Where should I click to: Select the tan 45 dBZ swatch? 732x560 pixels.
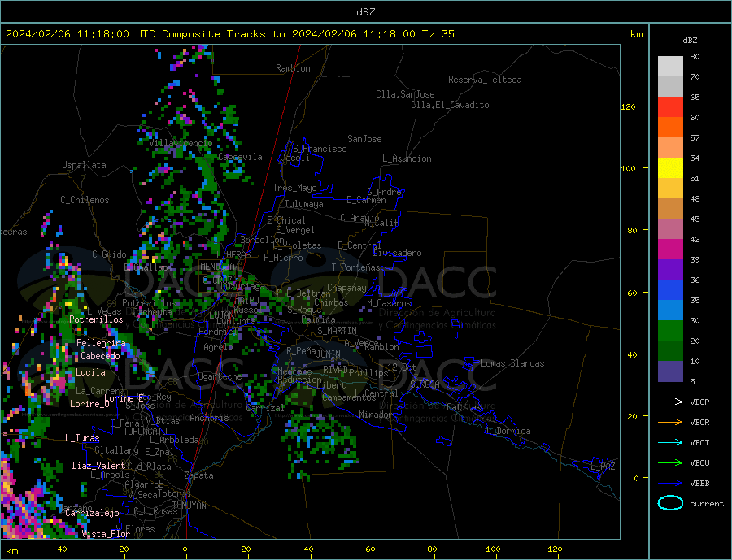pos(670,209)
